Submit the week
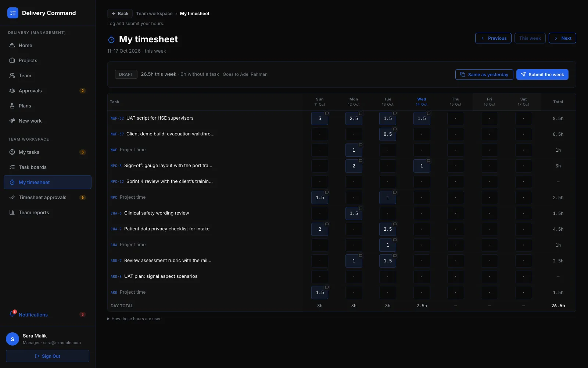 (x=542, y=75)
